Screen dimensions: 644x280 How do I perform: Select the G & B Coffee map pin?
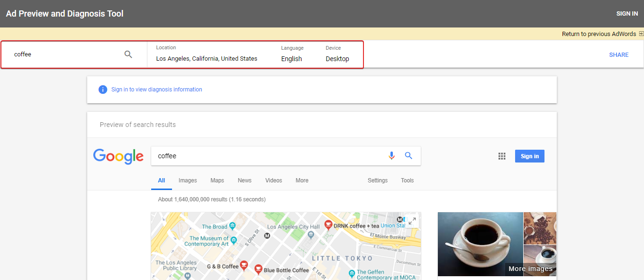(244, 265)
